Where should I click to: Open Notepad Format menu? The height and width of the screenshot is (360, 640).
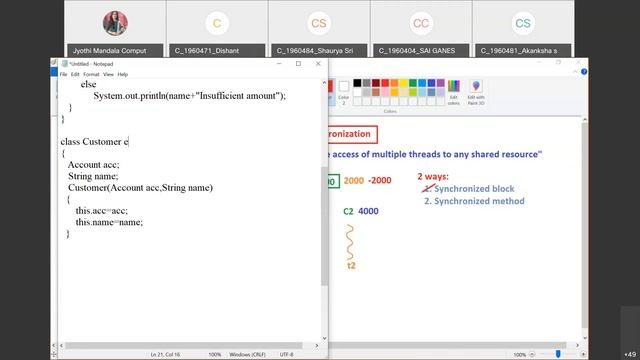(x=91, y=74)
